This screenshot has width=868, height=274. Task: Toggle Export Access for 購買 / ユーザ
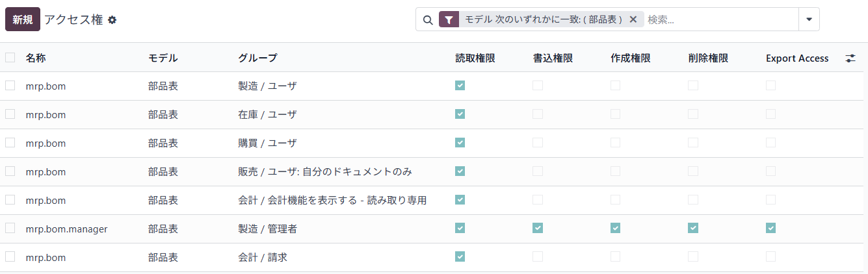pos(770,142)
